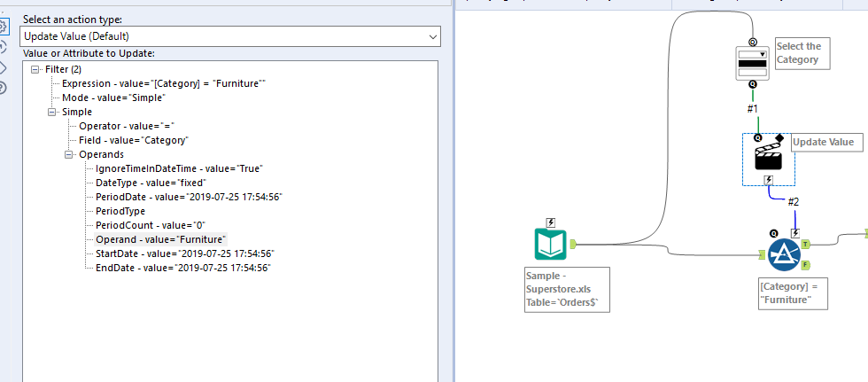The width and height of the screenshot is (868, 382).
Task: Click the Filter tool True output anchor
Action: 805,244
